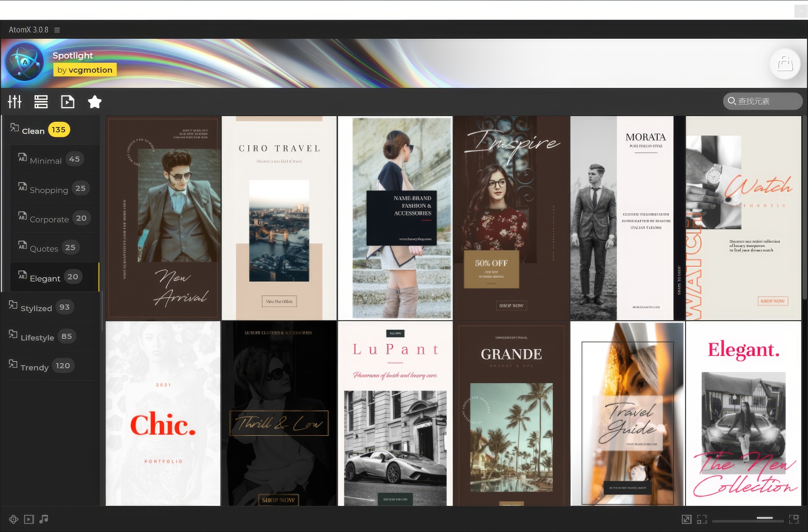This screenshot has height=532, width=808.
Task: Click the AtomX 3.0.8 title text
Action: coord(29,30)
